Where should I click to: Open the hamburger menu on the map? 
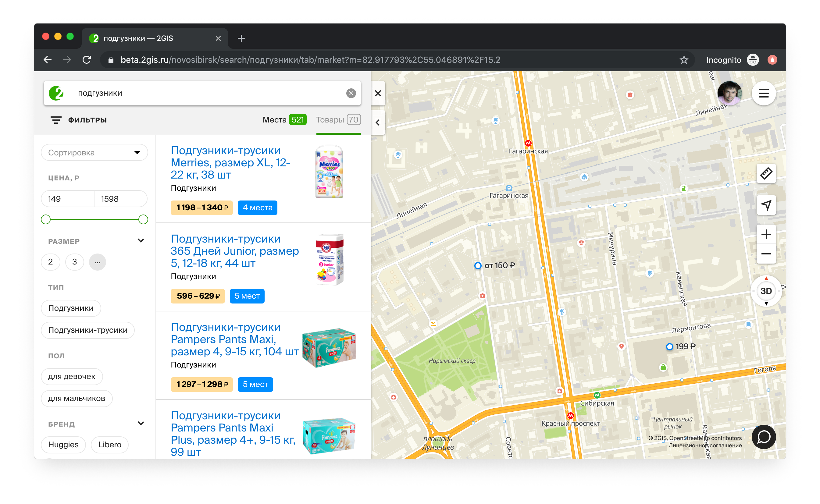pos(763,93)
